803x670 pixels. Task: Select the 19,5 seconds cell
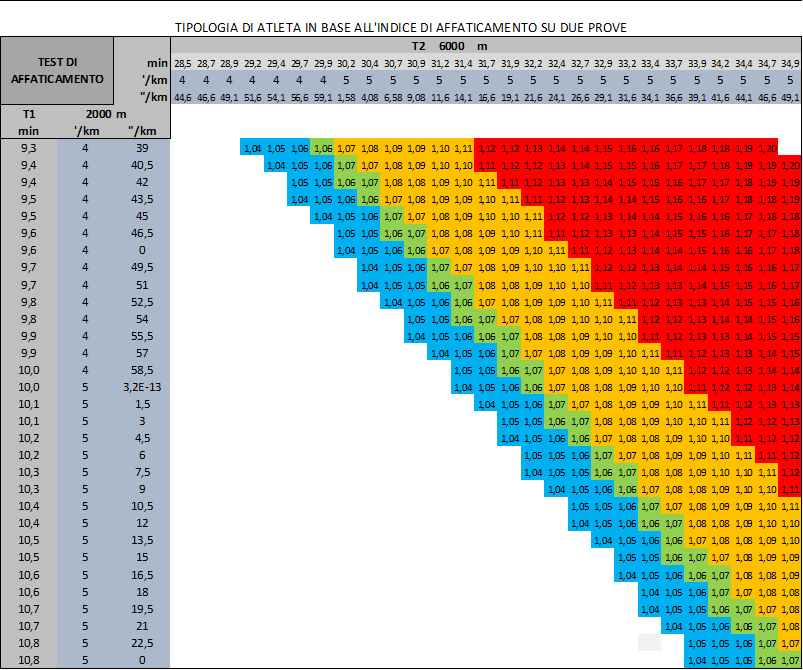(142, 609)
